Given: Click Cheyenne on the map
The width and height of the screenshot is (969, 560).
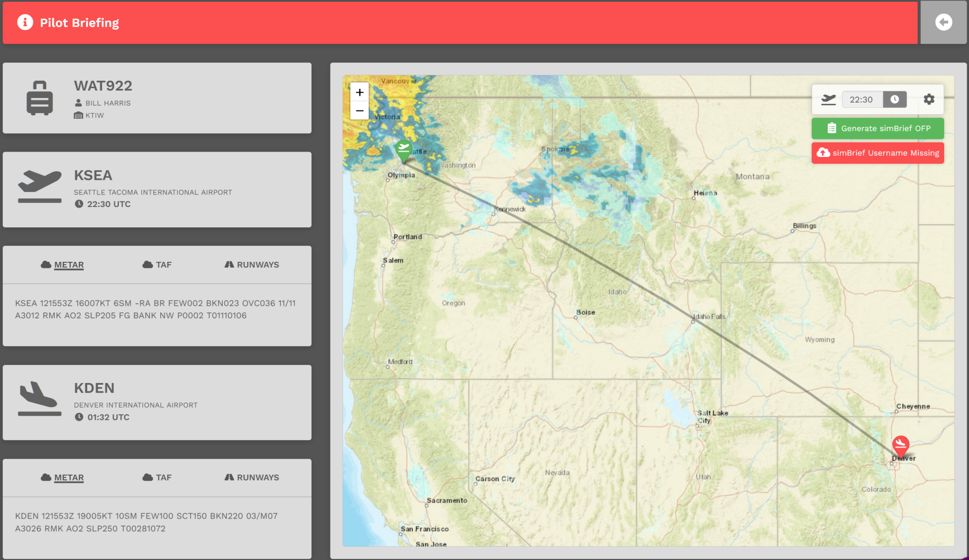Looking at the screenshot, I should click(913, 406).
